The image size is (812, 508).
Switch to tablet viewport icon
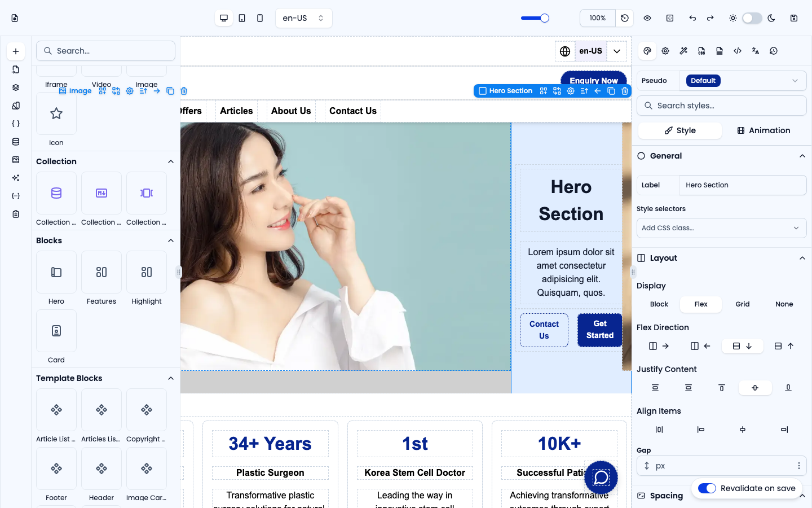point(242,18)
